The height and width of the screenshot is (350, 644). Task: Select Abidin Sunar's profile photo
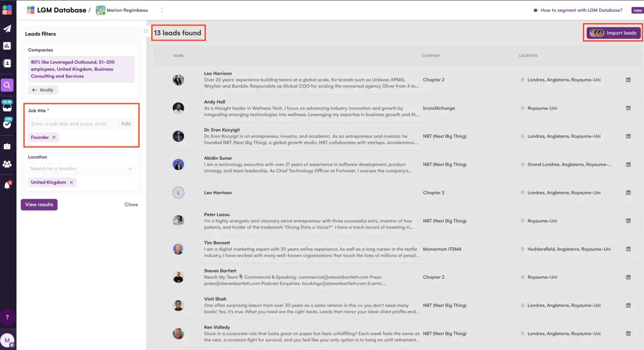click(x=178, y=164)
